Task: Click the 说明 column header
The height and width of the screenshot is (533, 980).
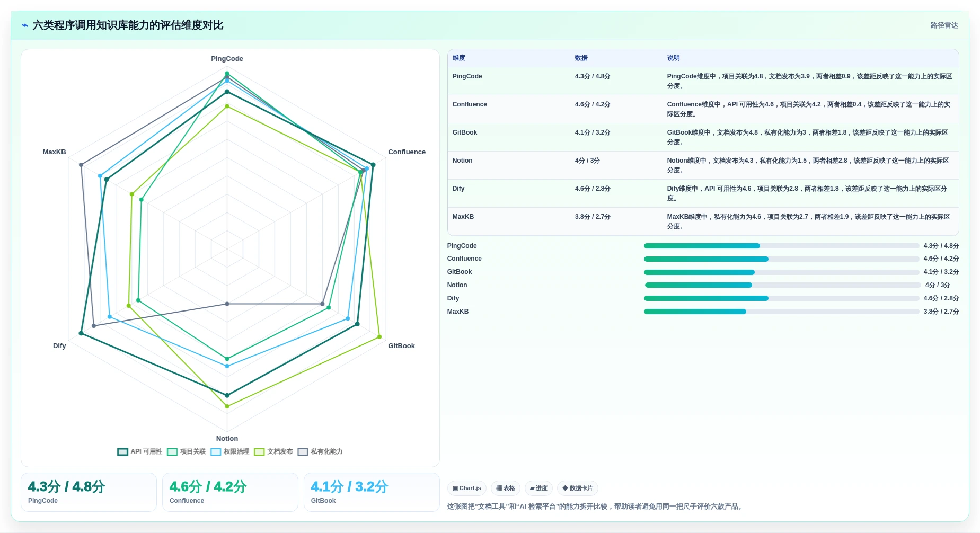Action: pos(674,58)
